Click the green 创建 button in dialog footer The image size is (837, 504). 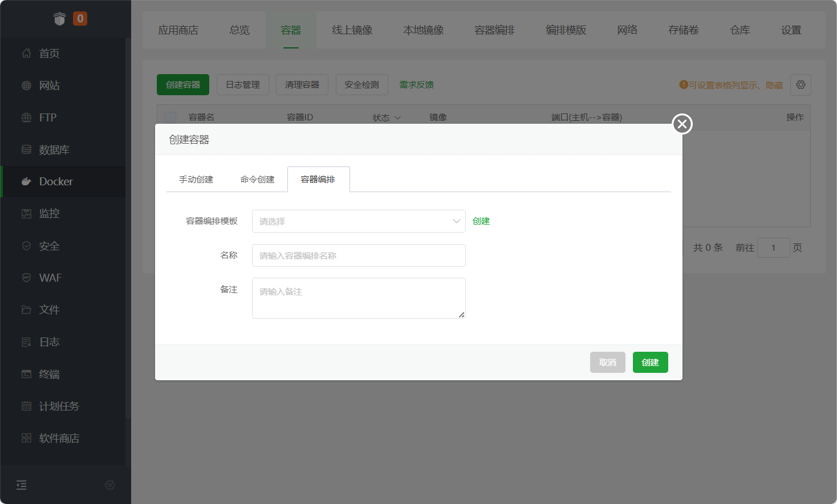tap(651, 363)
